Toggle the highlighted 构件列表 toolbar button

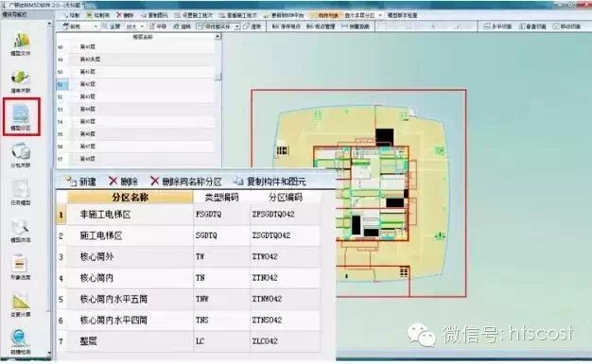click(x=324, y=15)
